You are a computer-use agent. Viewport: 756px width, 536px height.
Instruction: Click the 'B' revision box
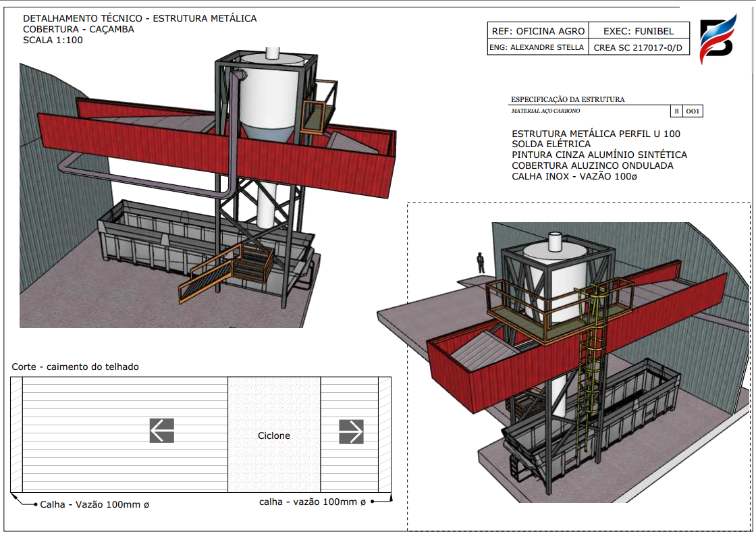click(x=676, y=111)
